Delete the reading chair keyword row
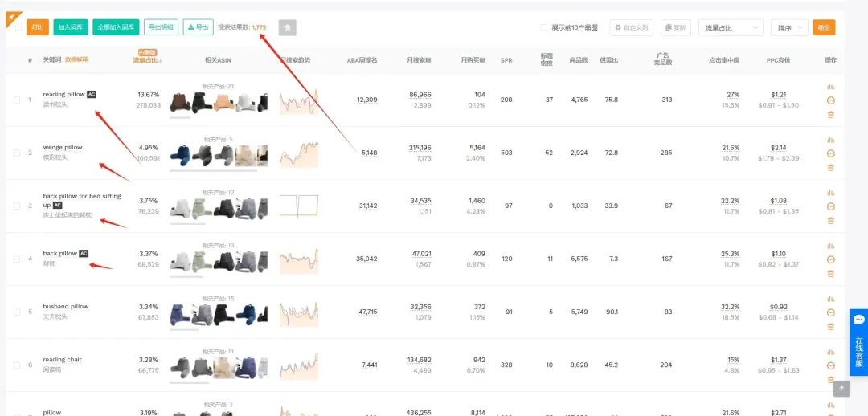The height and width of the screenshot is (416, 868). point(830,380)
